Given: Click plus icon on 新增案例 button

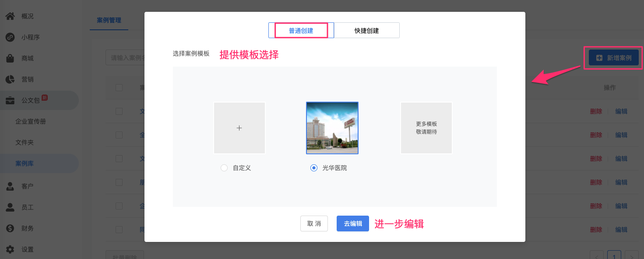Looking at the screenshot, I should click(x=599, y=57).
